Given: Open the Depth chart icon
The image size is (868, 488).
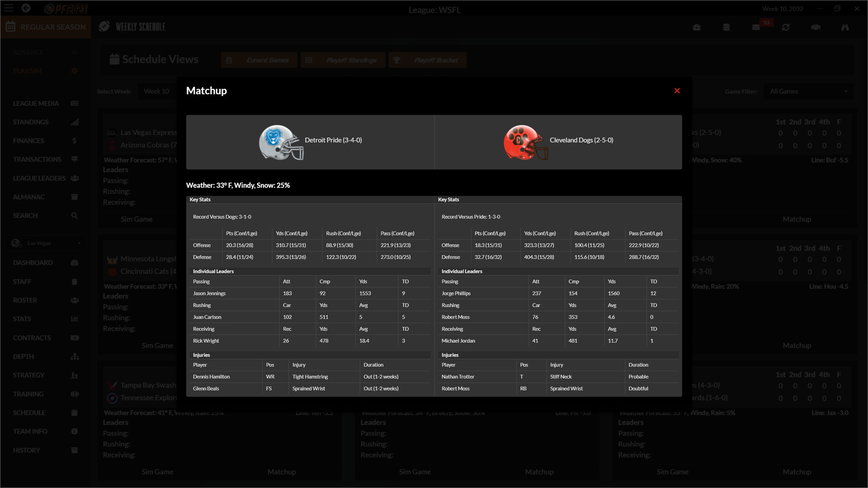Looking at the screenshot, I should (74, 356).
